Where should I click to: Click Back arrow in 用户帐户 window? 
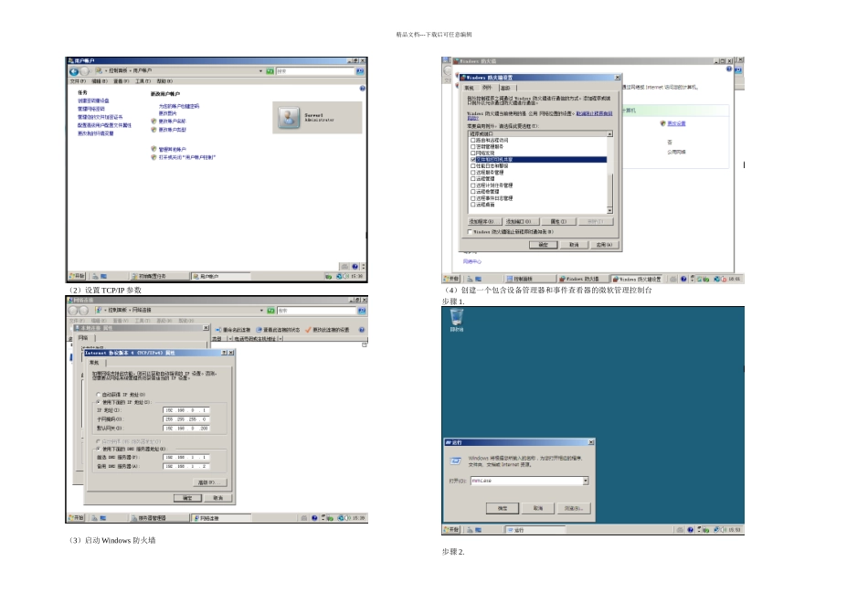(74, 71)
